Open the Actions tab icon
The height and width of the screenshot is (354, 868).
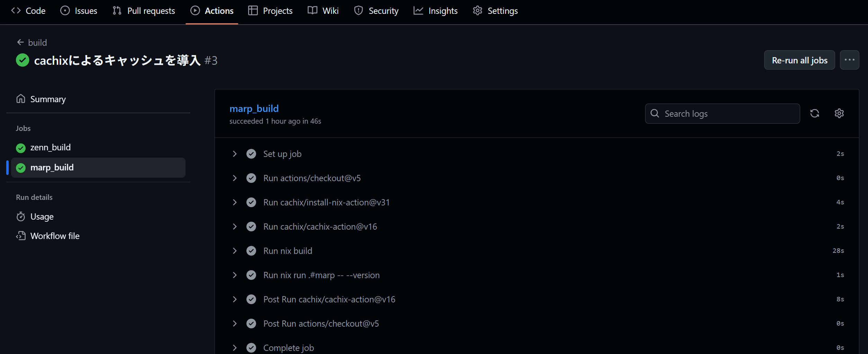coord(196,10)
